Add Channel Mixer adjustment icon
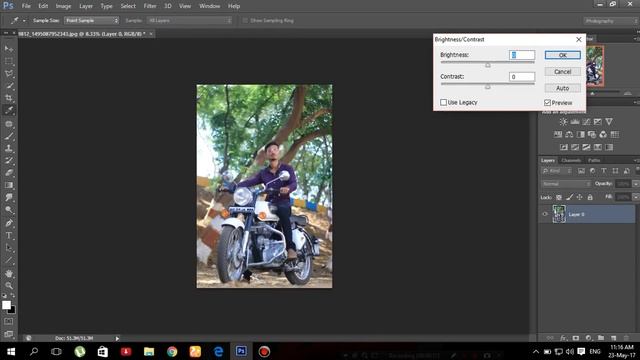 [x=603, y=134]
